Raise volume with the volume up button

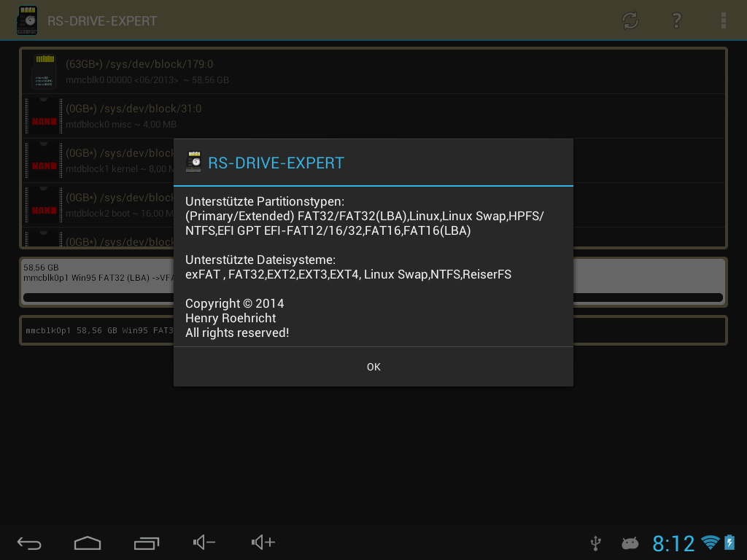[263, 542]
